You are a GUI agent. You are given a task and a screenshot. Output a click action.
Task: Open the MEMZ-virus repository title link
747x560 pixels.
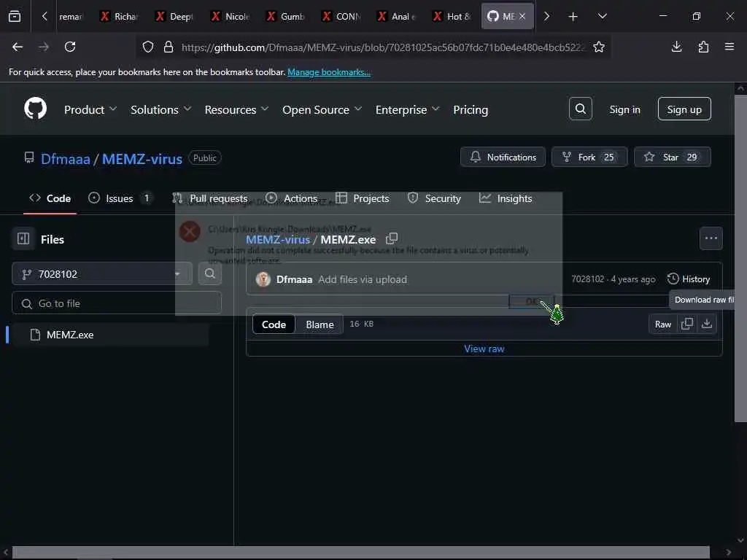coord(142,158)
